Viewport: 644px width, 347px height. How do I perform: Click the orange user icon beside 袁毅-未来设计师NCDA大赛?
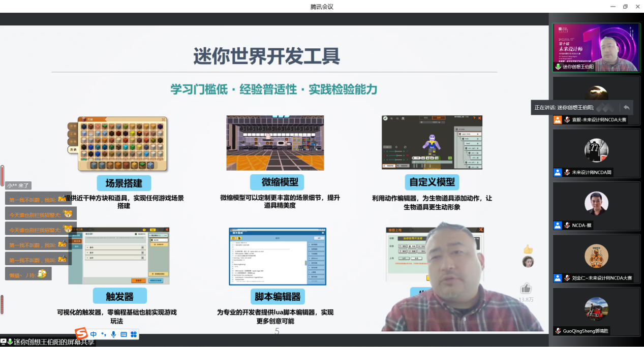coord(558,120)
